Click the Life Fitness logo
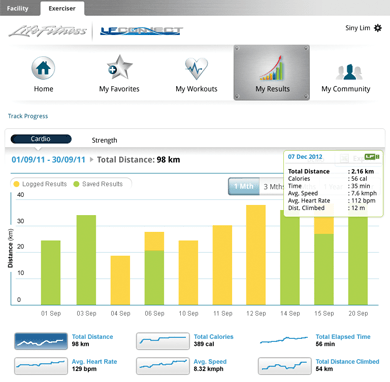Screen dimensions: 390x382 [47, 31]
